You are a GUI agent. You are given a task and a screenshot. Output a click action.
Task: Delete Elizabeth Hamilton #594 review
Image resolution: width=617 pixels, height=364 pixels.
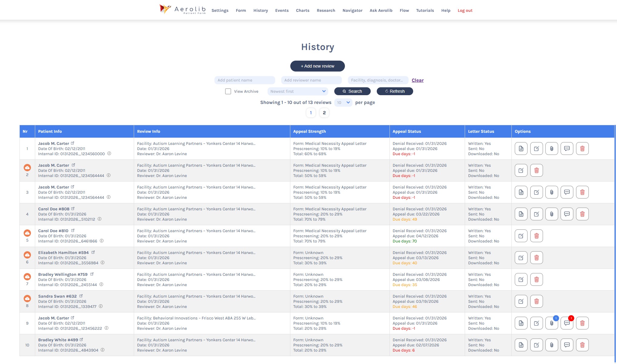click(536, 258)
